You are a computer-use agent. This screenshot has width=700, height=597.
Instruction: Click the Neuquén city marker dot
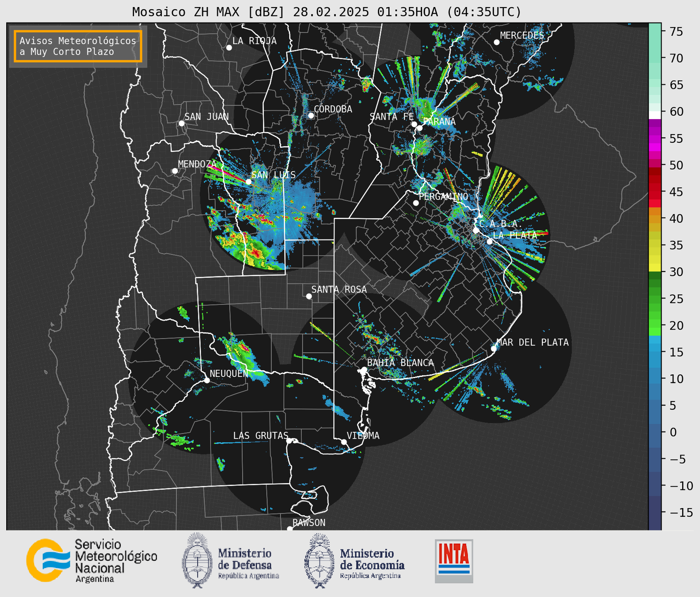pyautogui.click(x=207, y=380)
